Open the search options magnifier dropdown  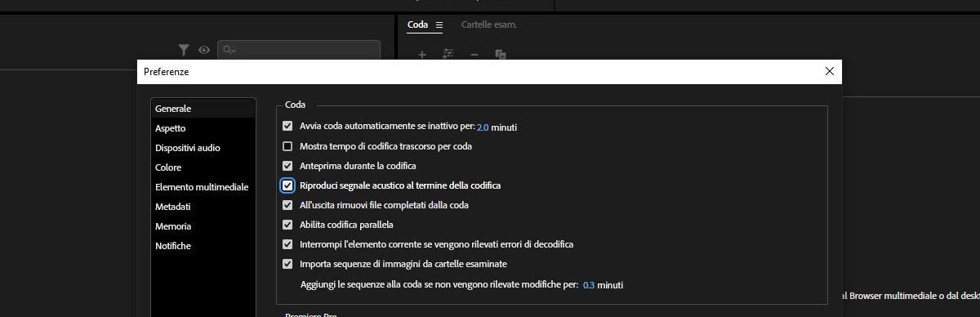pos(229,51)
